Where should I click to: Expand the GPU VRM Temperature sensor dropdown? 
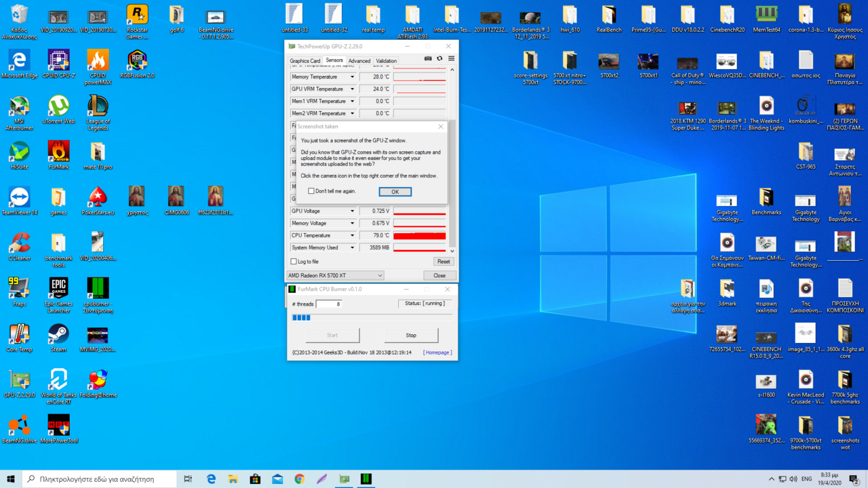352,89
